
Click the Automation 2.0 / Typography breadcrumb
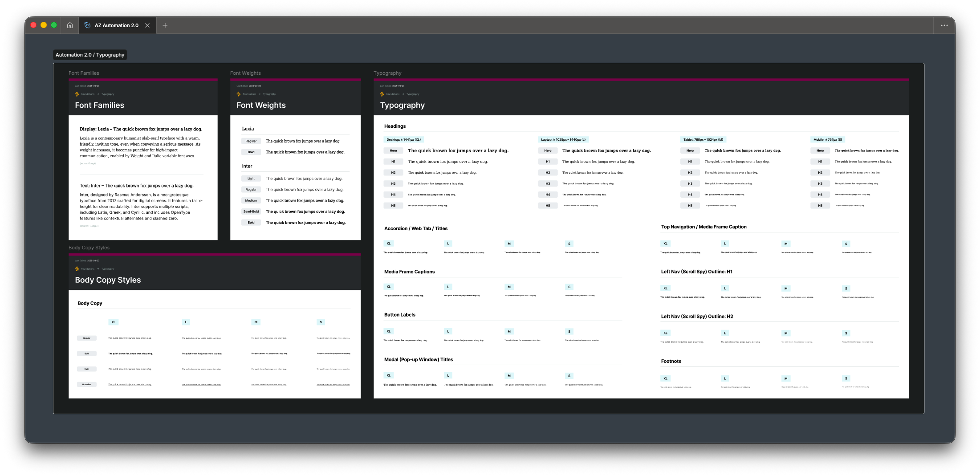(x=90, y=54)
